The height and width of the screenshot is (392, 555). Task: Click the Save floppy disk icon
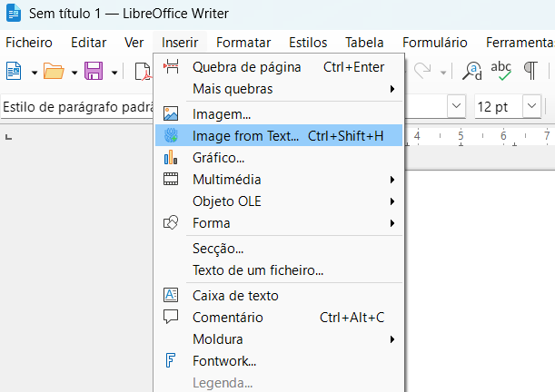[94, 71]
